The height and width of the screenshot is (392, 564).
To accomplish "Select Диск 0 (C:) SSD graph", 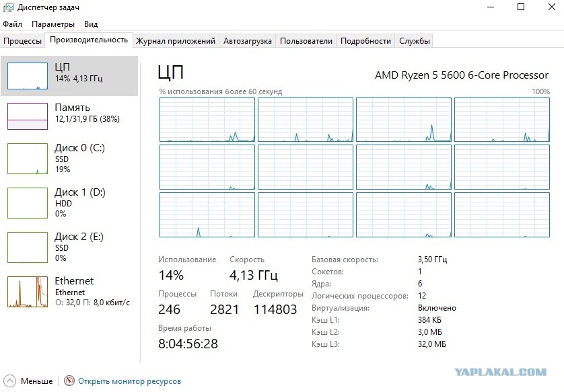I will click(28, 159).
